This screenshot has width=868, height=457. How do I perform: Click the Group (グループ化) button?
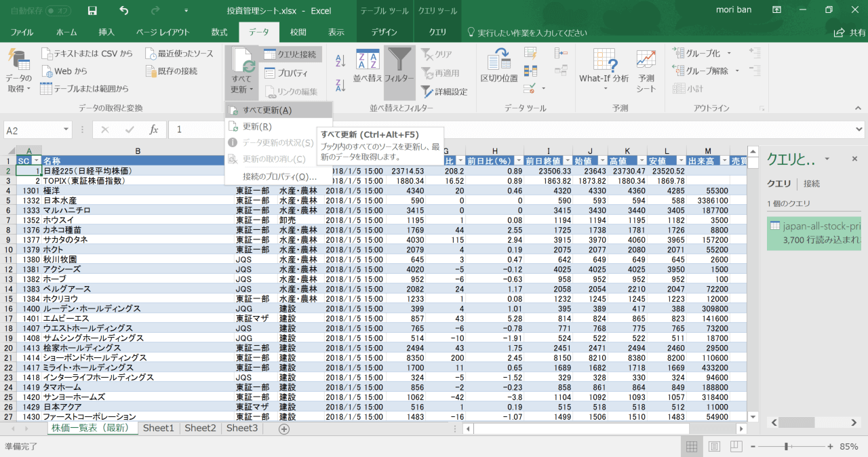coord(697,54)
